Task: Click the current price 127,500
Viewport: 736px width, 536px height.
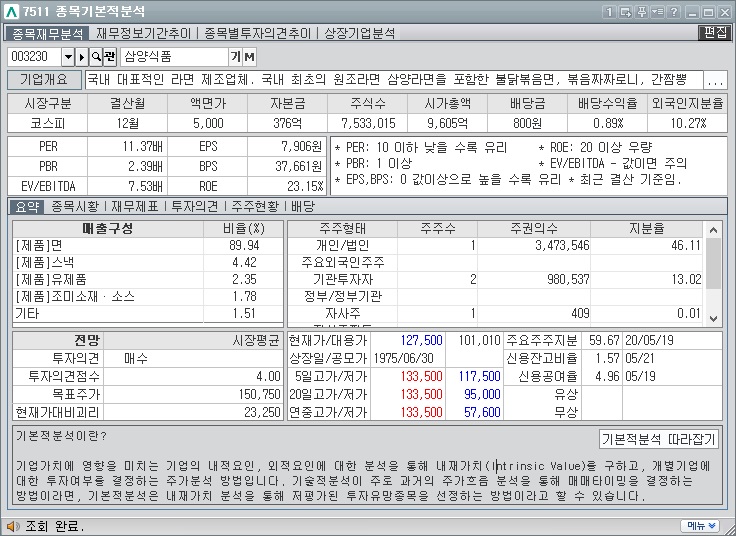Action: tap(421, 341)
